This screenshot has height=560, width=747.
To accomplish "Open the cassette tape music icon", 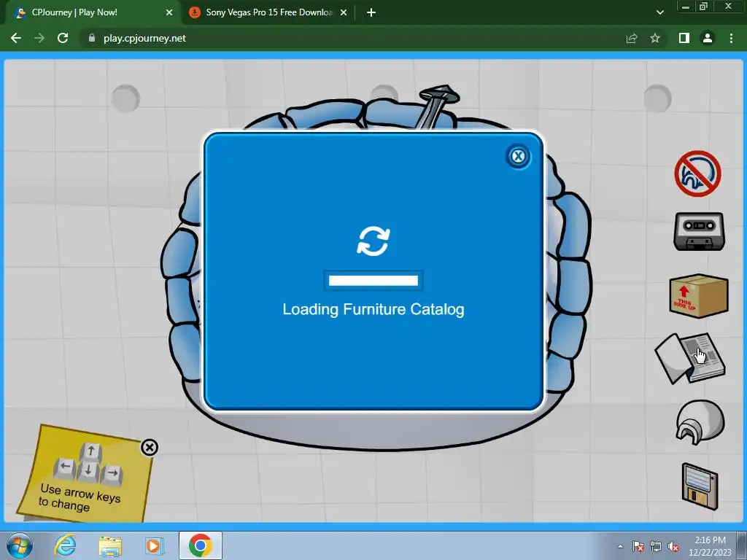I will (699, 231).
